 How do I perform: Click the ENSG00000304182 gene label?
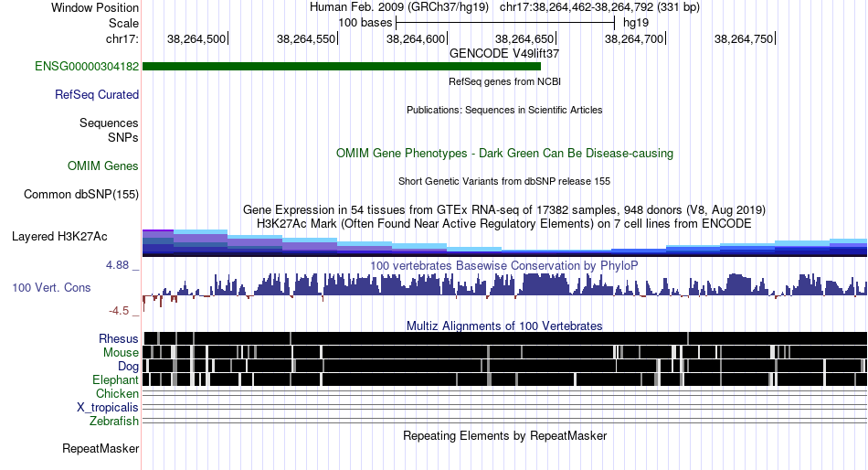tap(87, 67)
